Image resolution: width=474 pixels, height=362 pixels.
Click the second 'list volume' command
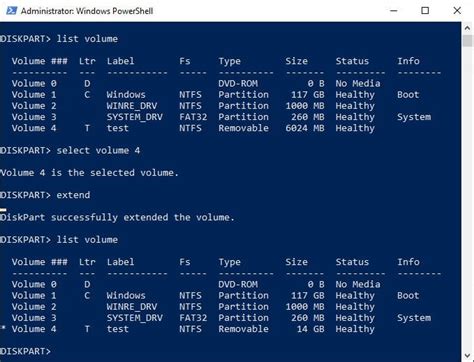pyautogui.click(x=87, y=240)
